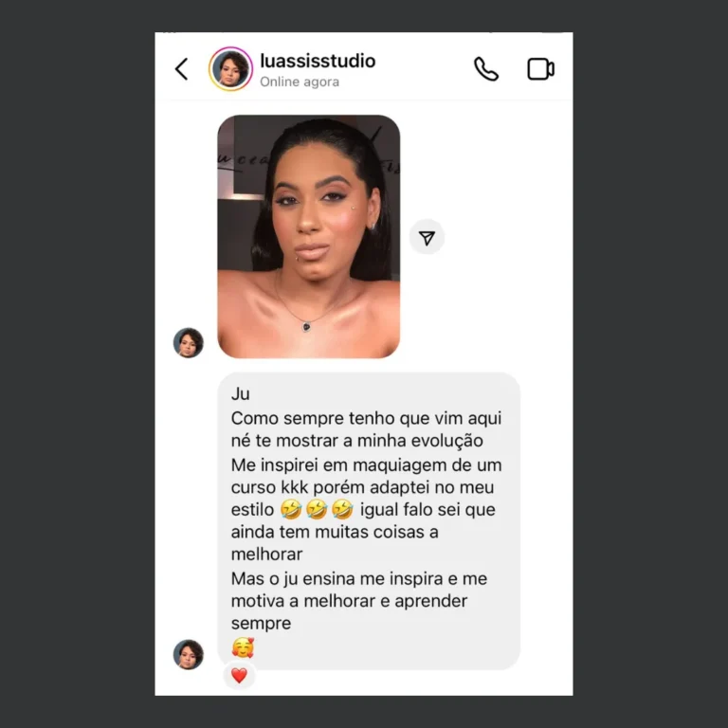The image size is (728, 728).
Task: Open the shared makeup selfie photo
Action: pos(309,236)
